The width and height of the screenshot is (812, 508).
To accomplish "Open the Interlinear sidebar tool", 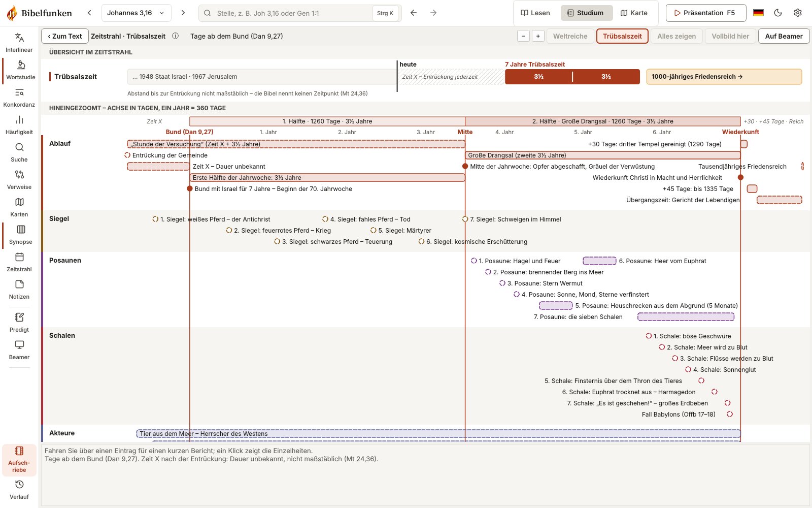I will click(x=19, y=43).
